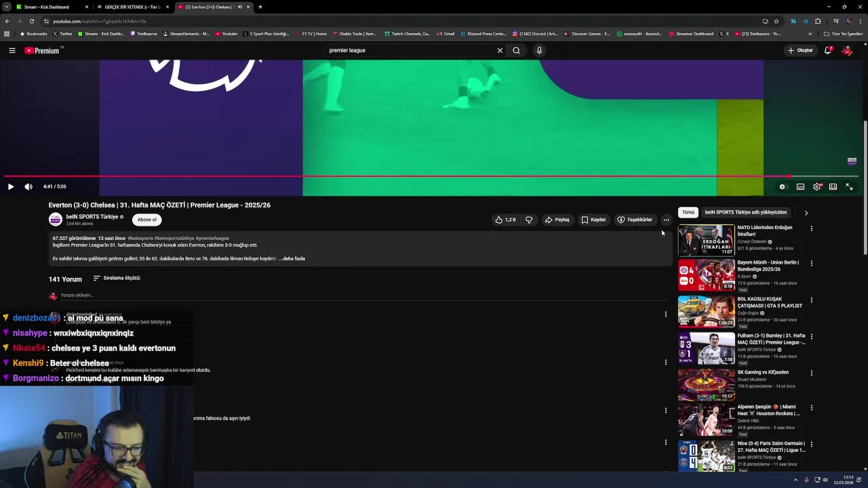Viewport: 868px width, 488px height.
Task: Open options for Bayern Münih video
Action: click(x=811, y=264)
